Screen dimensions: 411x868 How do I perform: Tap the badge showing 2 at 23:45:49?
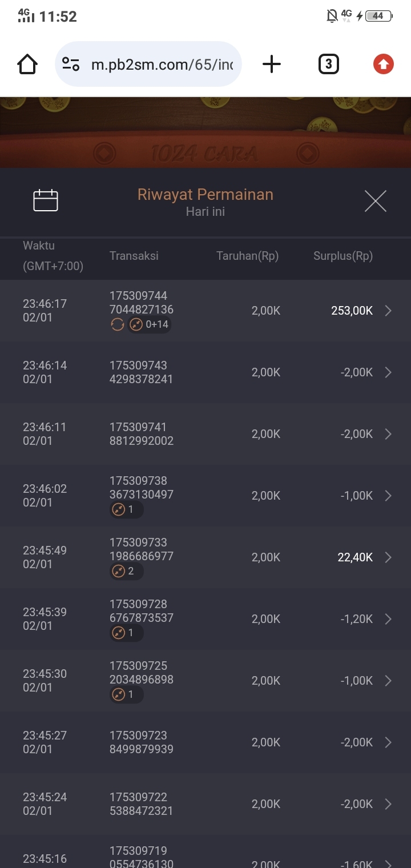pos(126,571)
